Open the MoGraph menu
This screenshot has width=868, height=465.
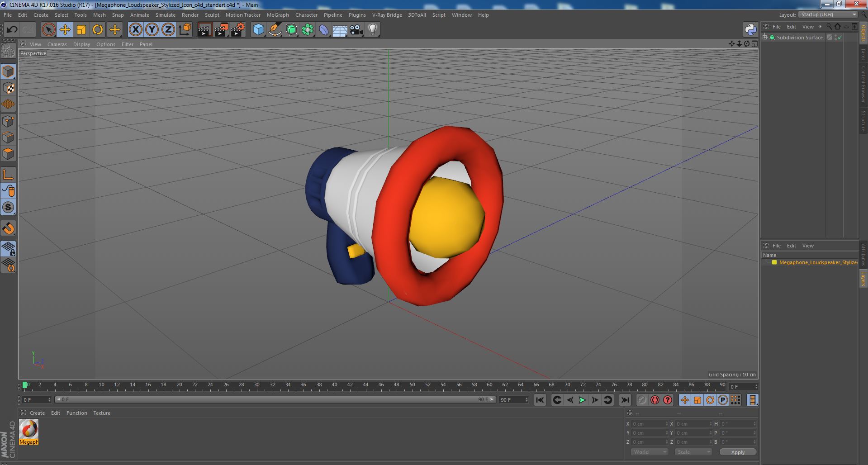pos(278,15)
